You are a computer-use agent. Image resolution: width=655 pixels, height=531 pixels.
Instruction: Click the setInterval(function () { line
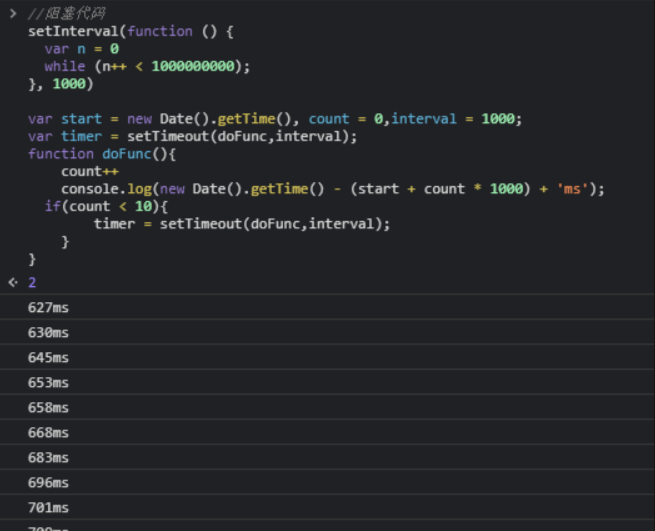click(131, 32)
